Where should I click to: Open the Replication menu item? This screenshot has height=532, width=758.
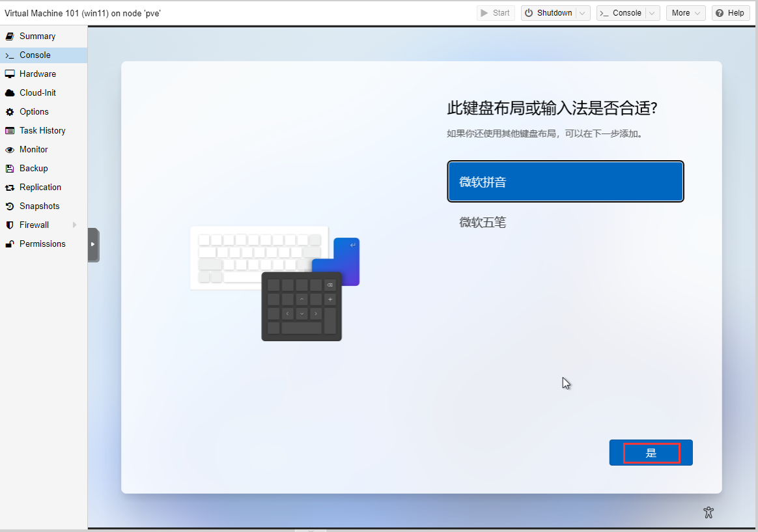coord(40,188)
